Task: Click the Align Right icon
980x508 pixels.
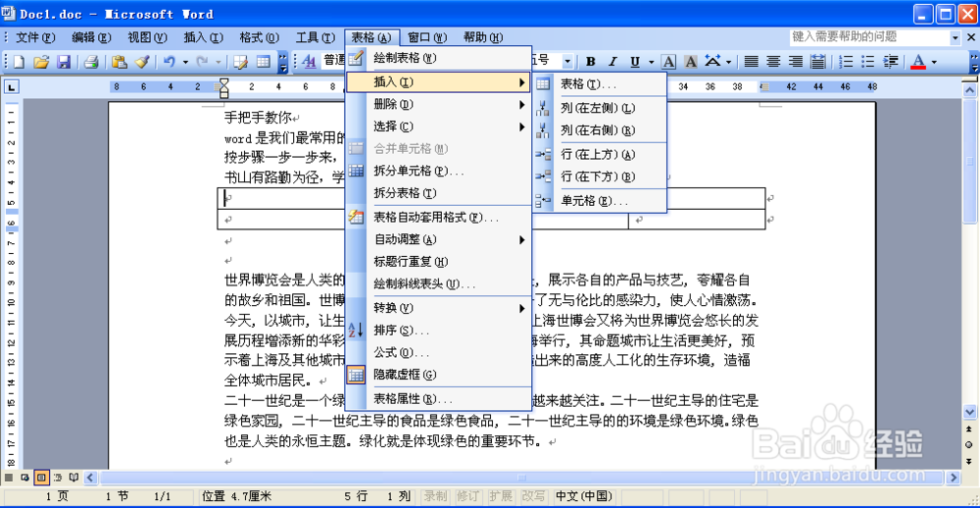Action: tap(795, 62)
